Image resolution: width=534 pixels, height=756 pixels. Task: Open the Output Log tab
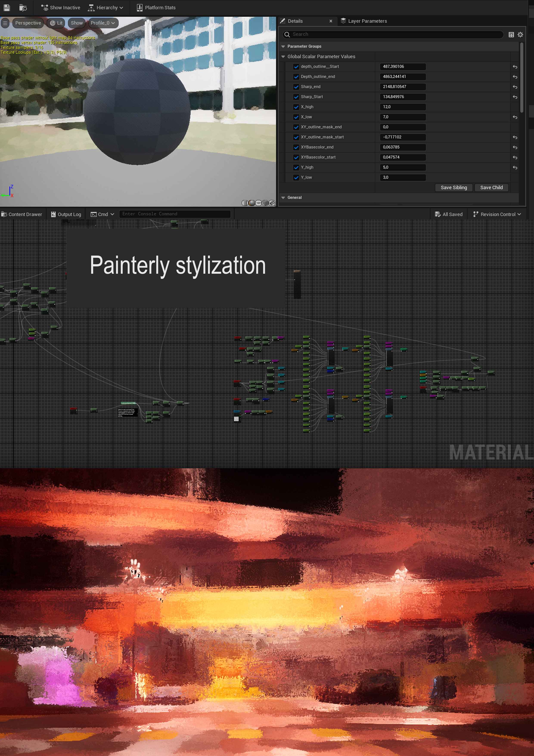[x=66, y=214]
